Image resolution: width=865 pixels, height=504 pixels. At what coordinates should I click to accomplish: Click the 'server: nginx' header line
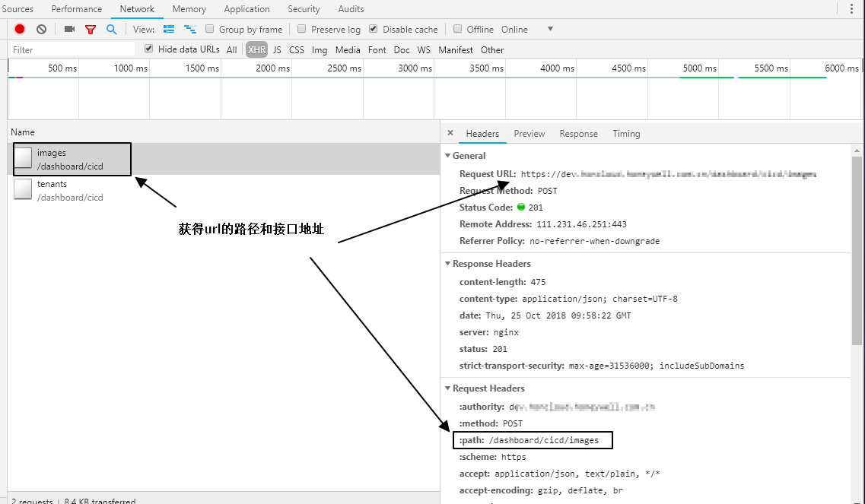point(488,332)
